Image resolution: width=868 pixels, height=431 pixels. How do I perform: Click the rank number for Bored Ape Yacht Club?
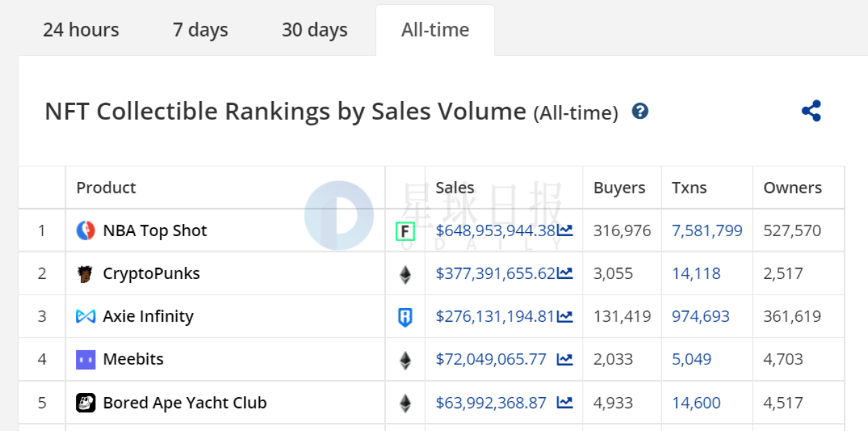pos(42,402)
